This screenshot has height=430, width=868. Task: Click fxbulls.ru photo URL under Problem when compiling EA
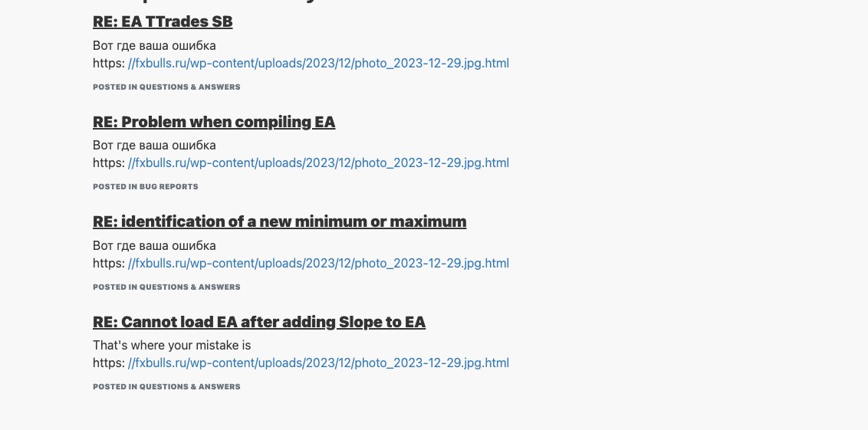[318, 163]
